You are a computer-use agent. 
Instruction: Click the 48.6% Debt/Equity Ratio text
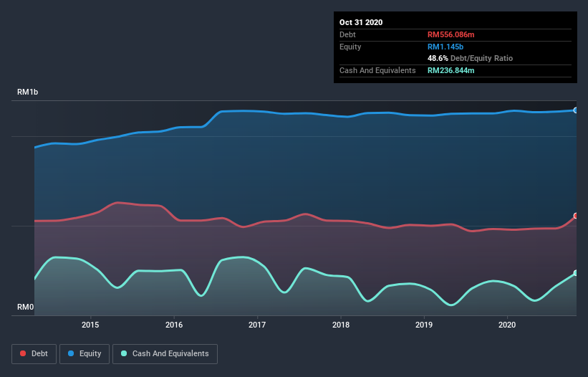[471, 58]
